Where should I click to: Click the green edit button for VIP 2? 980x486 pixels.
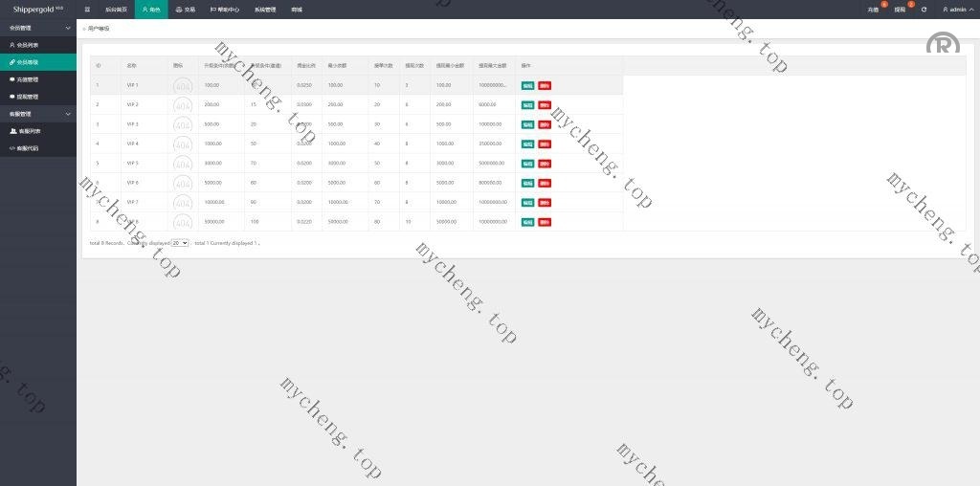click(x=527, y=104)
